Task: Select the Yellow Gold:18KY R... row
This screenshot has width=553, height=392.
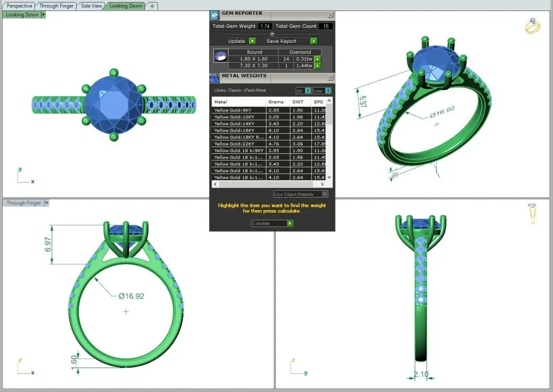Action: tap(269, 137)
